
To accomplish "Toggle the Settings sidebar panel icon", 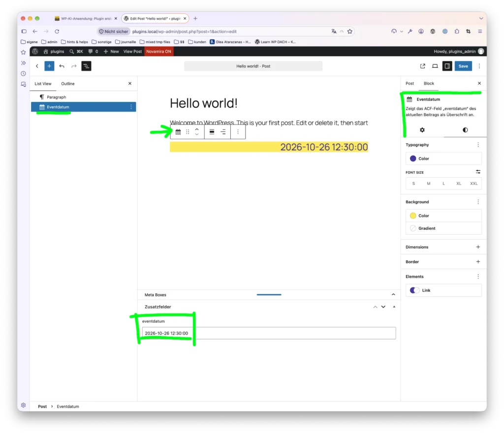I will (447, 66).
